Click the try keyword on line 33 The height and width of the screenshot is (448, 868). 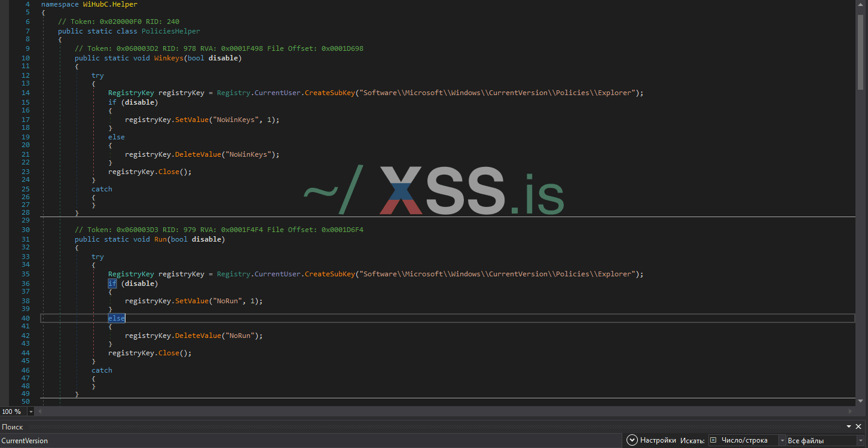[x=97, y=257]
